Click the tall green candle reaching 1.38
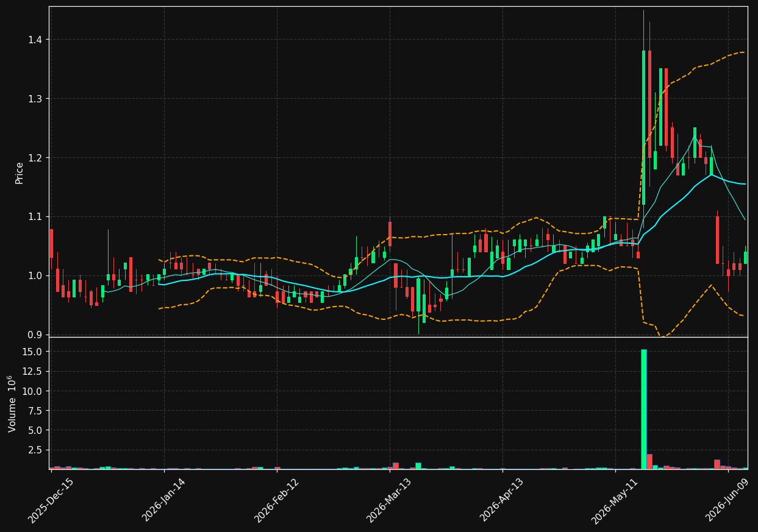Viewport: 758px width, 532px height. [643, 127]
